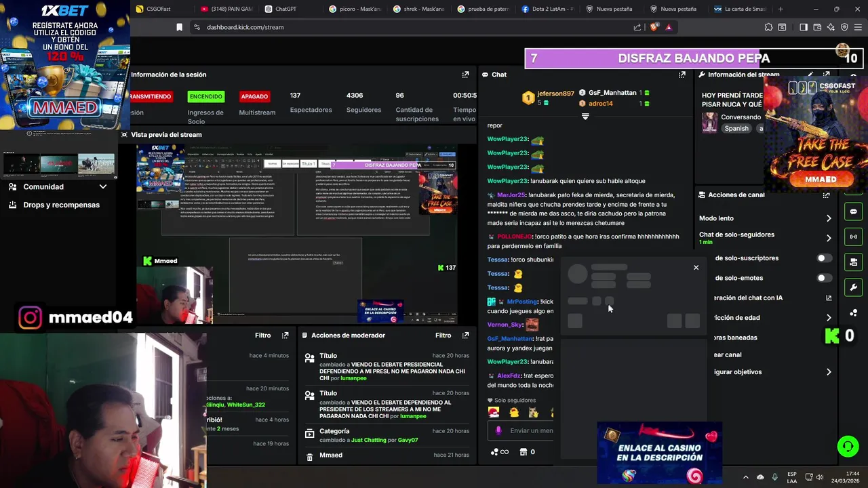Open the camera panel icon in right sidebar
The width and height of the screenshot is (868, 488).
pos(853,262)
